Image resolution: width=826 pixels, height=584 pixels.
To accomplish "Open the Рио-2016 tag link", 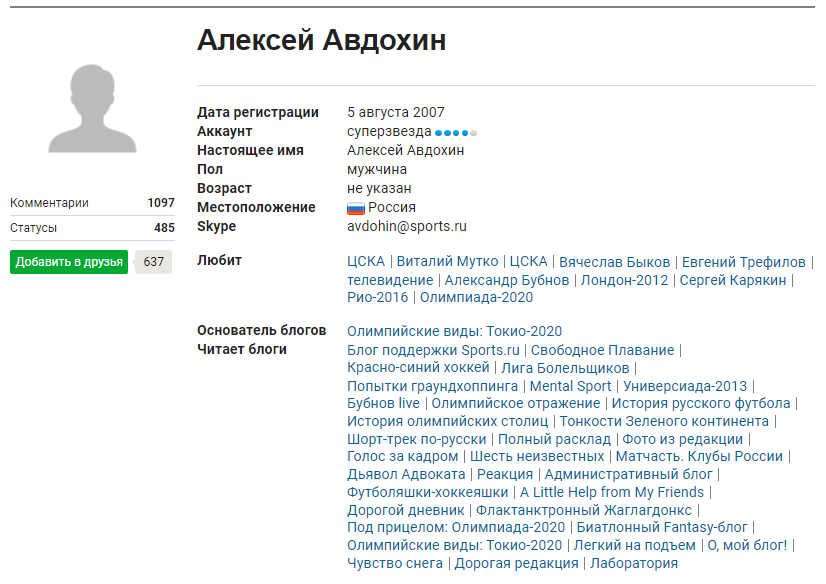I will [x=377, y=297].
